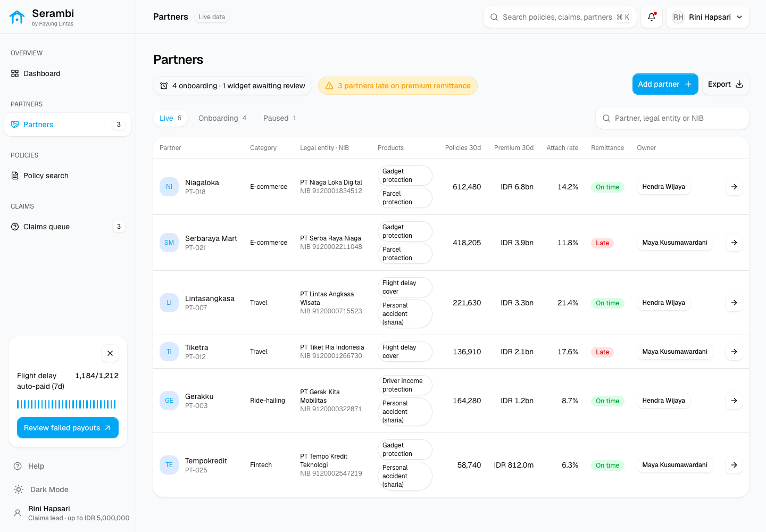Click the Category column header
This screenshot has width=766, height=532.
(263, 148)
